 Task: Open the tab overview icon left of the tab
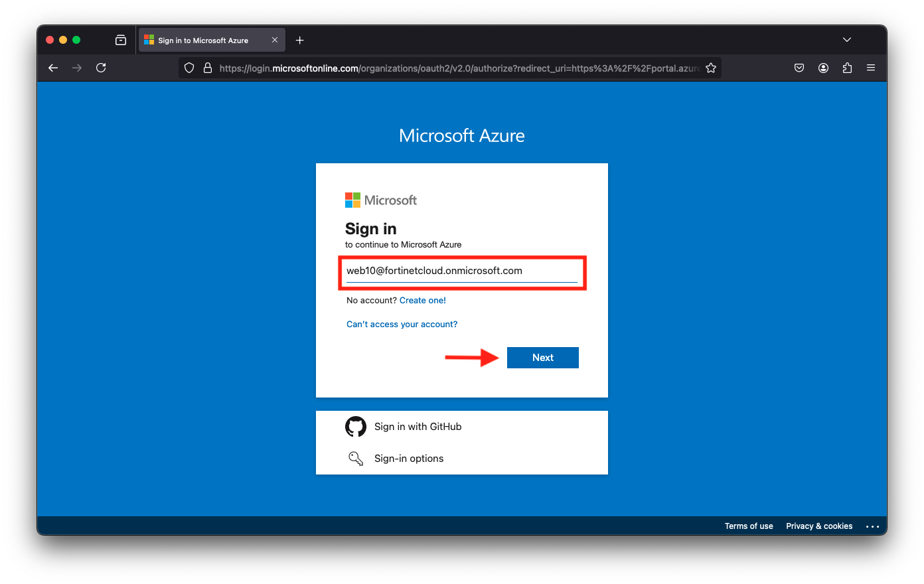121,40
